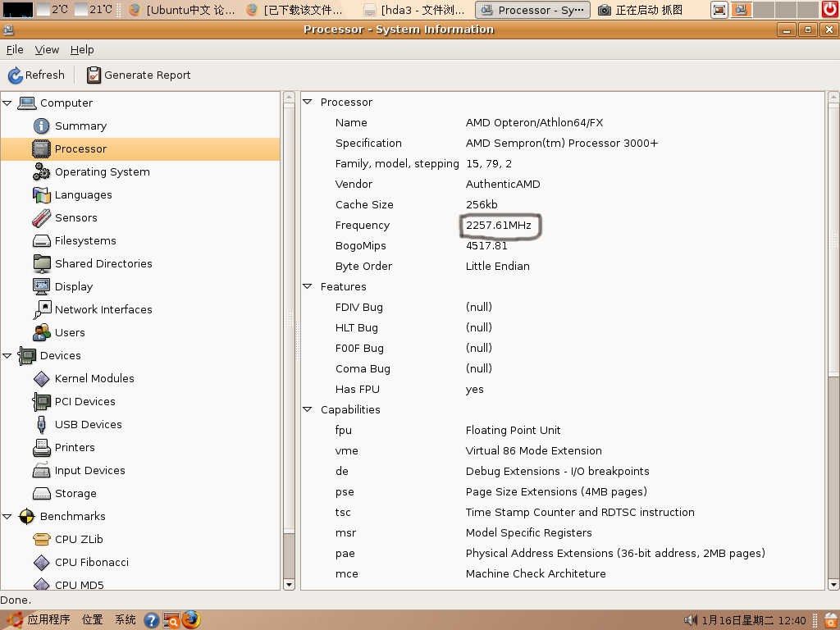
Task: Switch to the 已下载该文件 taskbar window
Action: point(294,10)
